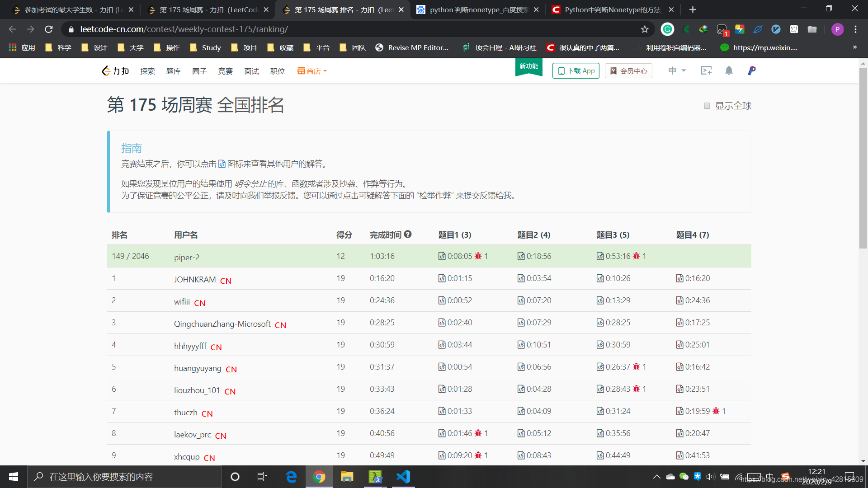The height and width of the screenshot is (488, 868).
Task: Open the 题库 menu item
Action: [174, 71]
